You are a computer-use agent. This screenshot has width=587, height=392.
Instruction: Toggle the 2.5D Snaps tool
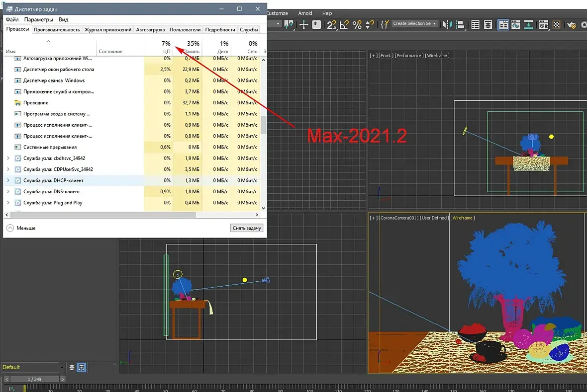coord(332,24)
